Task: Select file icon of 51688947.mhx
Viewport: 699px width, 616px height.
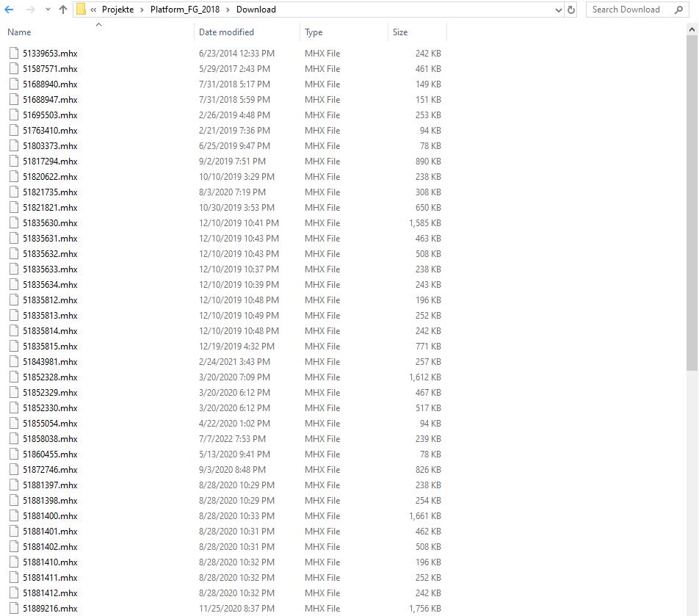Action: click(14, 99)
